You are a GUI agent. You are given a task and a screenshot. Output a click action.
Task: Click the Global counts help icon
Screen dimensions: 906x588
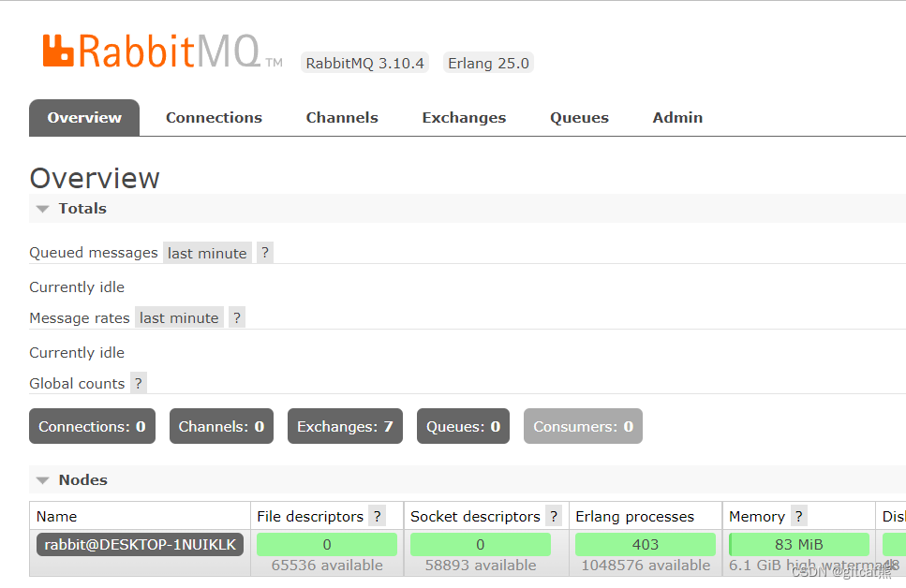[137, 382]
